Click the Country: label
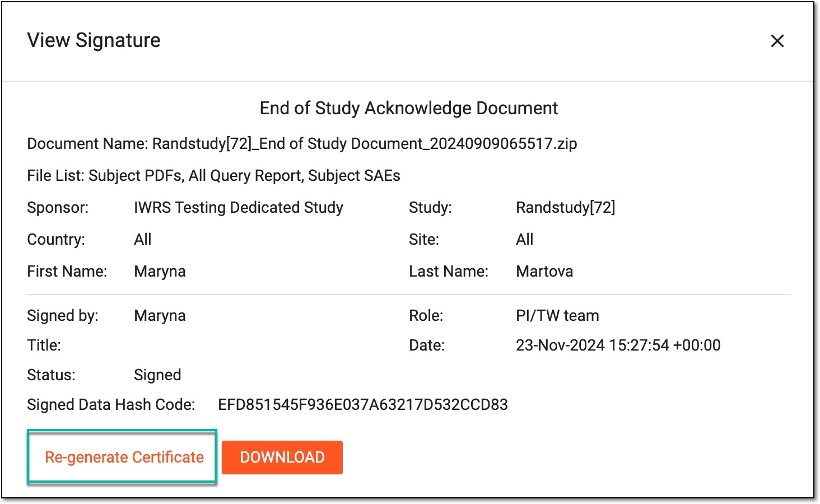This screenshot has height=504, width=820. (56, 239)
